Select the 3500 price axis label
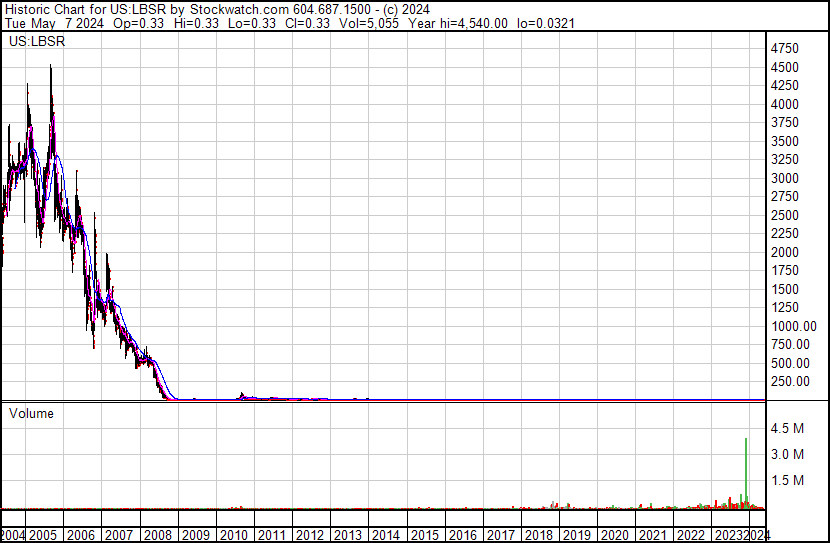This screenshot has height=543, width=830. point(784,141)
